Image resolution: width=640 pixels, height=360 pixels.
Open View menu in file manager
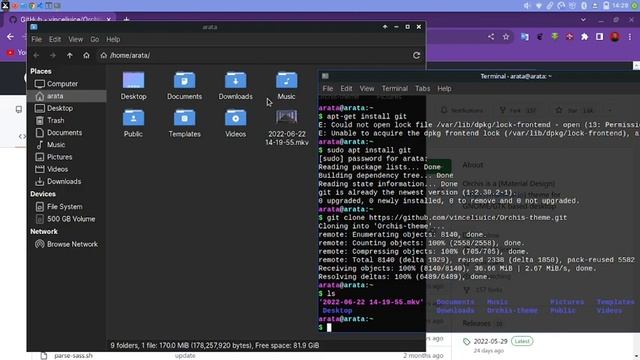tap(76, 40)
